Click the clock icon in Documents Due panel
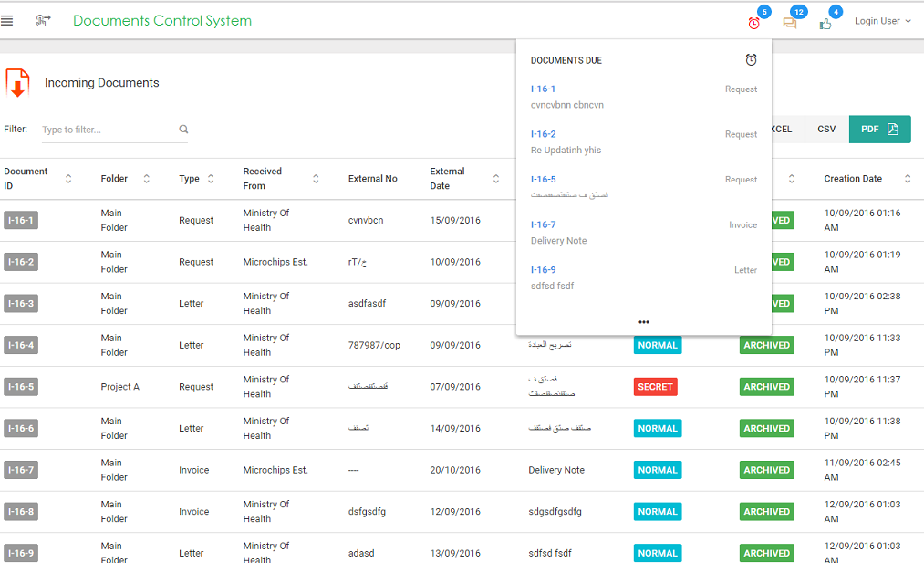This screenshot has height=563, width=924. click(751, 60)
